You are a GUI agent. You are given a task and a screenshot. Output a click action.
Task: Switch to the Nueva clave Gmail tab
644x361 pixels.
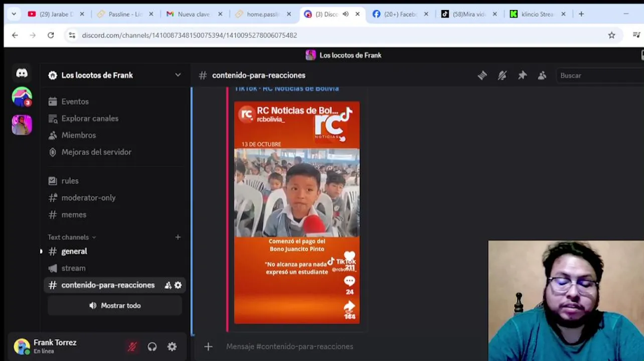[x=195, y=14]
